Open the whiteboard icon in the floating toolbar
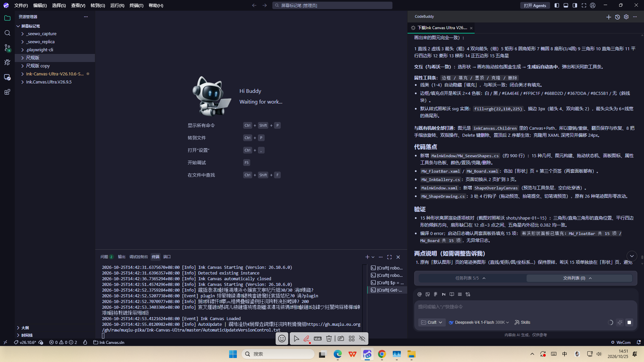The width and height of the screenshot is (644, 362). pyautogui.click(x=341, y=339)
